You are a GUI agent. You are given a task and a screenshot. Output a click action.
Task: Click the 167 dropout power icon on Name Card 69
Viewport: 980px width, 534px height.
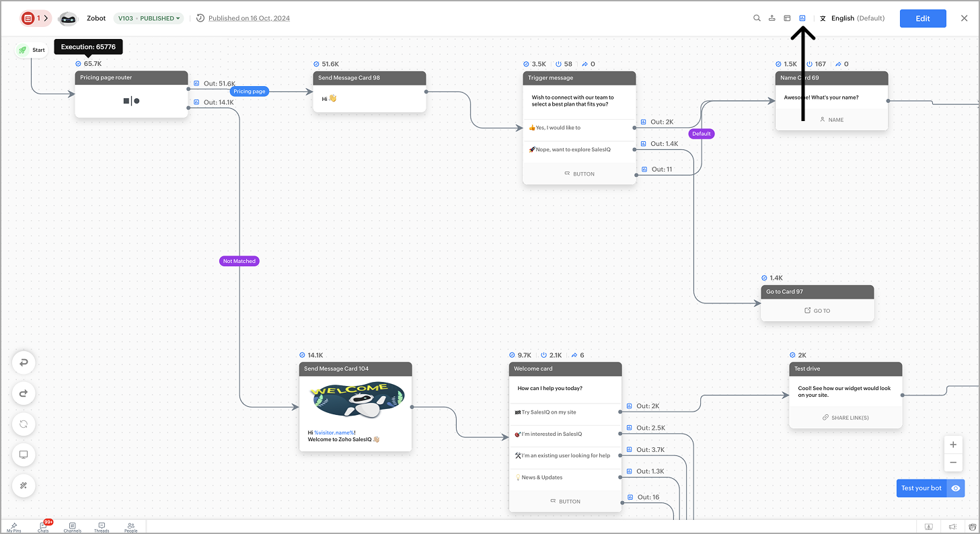pos(809,64)
